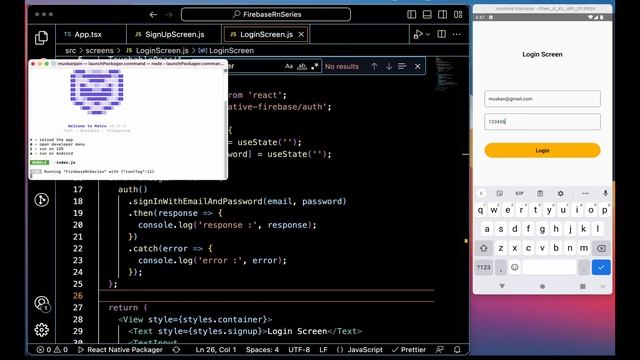
Task: Open editor More Actions ellipsis
Action: (x=457, y=34)
